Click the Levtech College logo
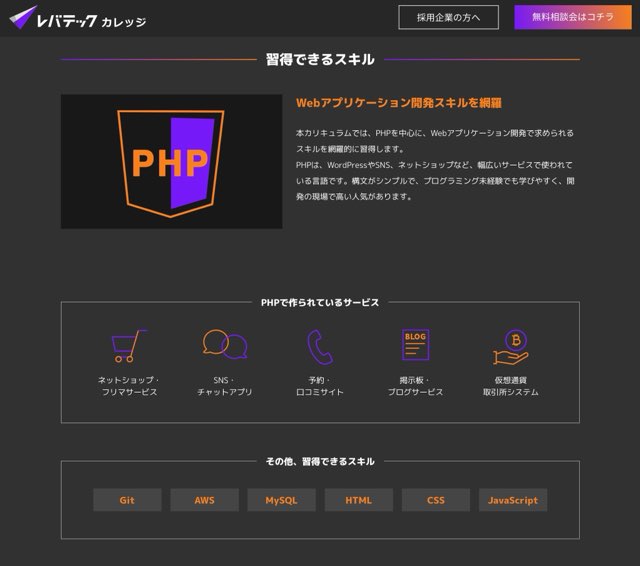The image size is (640, 566). 78,18
